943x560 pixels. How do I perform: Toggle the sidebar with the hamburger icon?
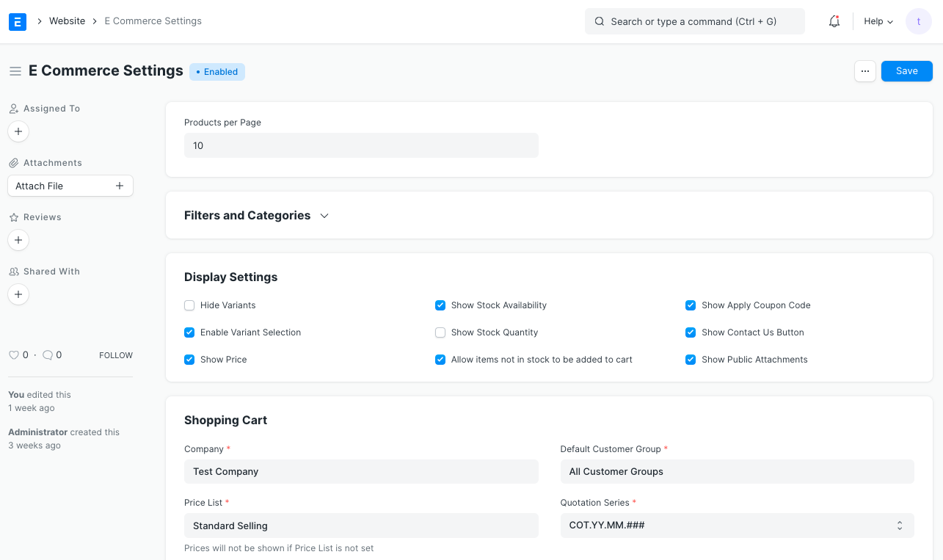click(15, 70)
